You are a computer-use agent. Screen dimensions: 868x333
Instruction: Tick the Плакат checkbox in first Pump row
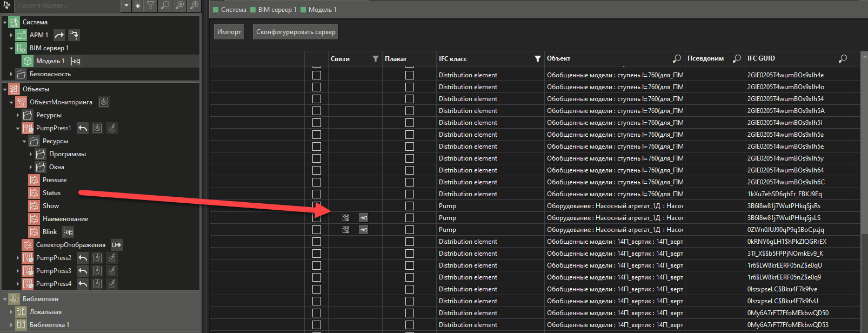410,206
